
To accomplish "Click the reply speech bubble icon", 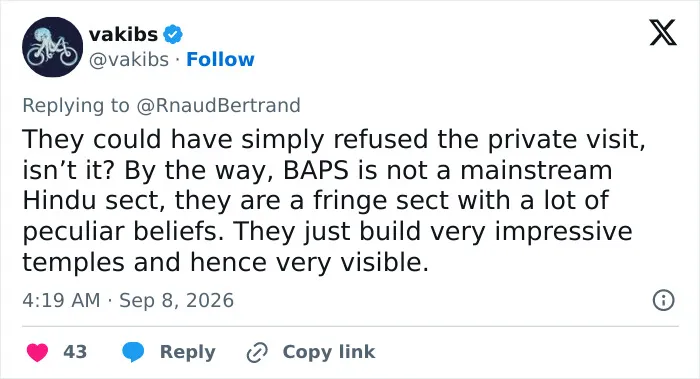I will click(133, 352).
